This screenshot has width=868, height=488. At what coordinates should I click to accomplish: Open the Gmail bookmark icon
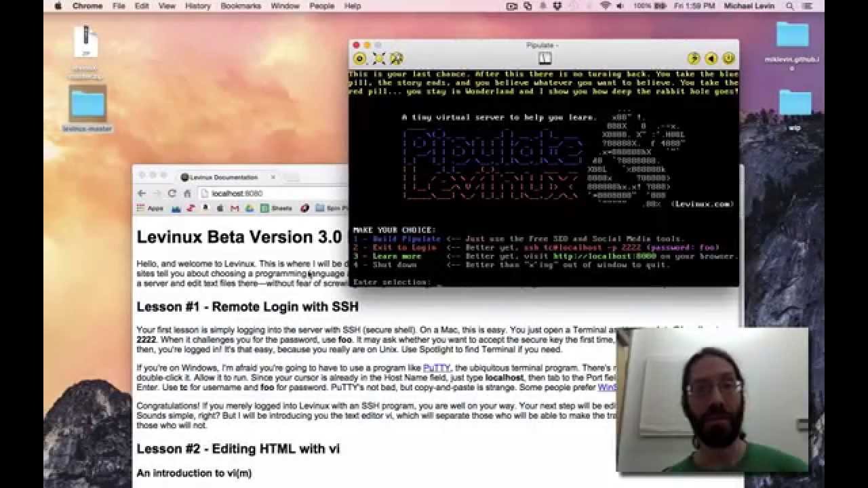[x=235, y=209]
